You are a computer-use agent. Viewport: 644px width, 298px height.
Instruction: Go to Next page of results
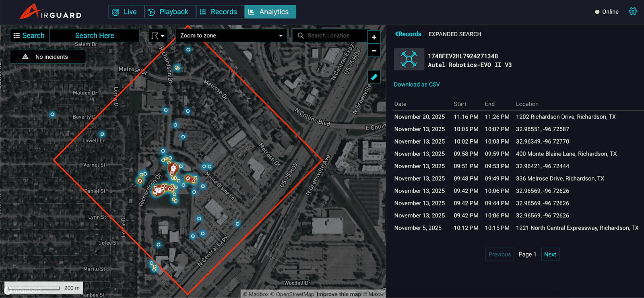tap(550, 255)
